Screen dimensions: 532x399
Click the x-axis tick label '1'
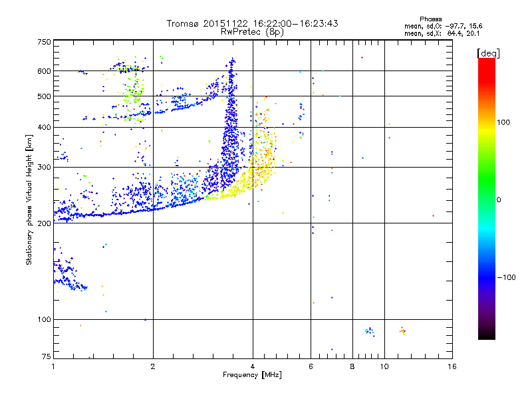(x=53, y=366)
